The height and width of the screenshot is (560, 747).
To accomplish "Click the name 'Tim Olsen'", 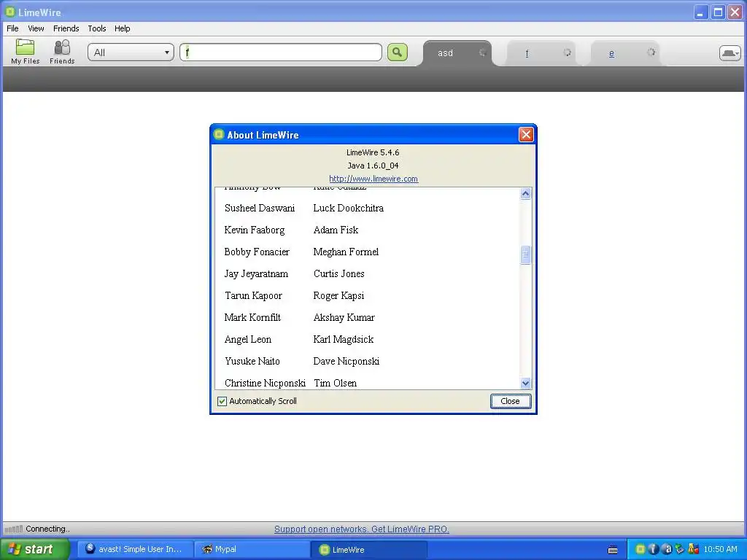I will (x=335, y=384).
